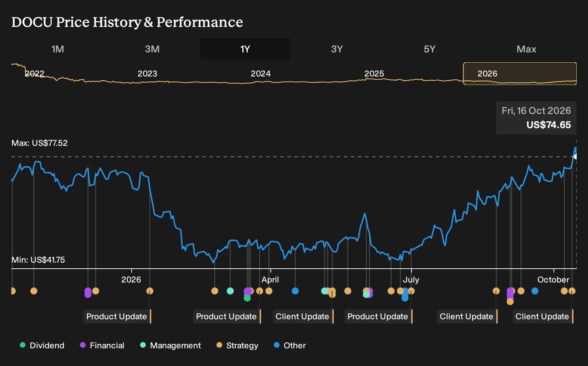The image size is (588, 366).
Task: Click 2025 on the overview mini chart
Action: click(374, 74)
